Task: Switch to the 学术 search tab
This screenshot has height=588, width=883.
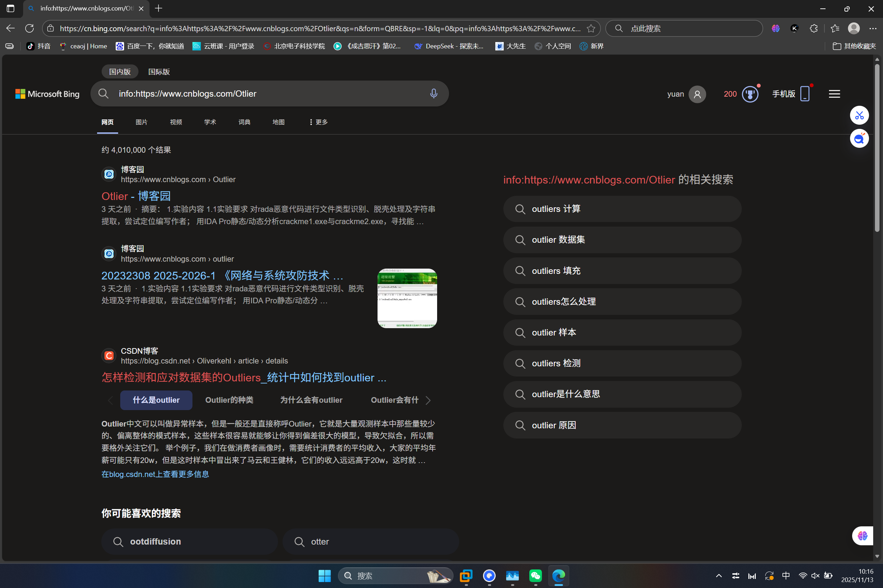Action: [x=210, y=122]
